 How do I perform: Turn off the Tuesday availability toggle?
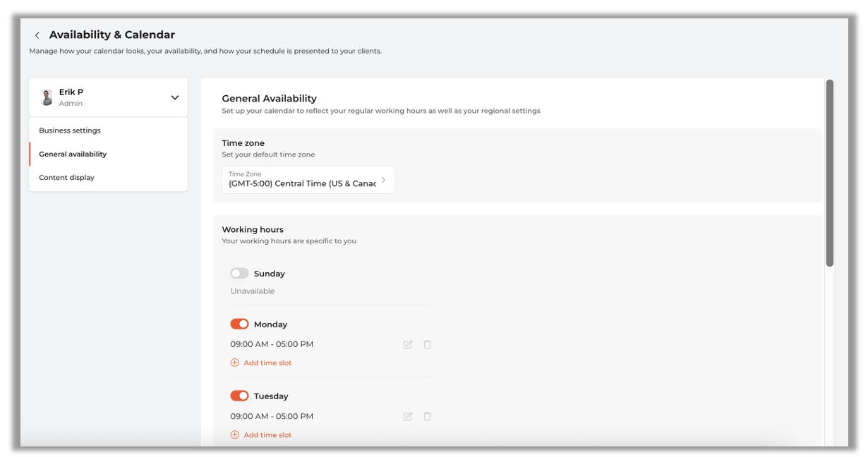tap(239, 396)
